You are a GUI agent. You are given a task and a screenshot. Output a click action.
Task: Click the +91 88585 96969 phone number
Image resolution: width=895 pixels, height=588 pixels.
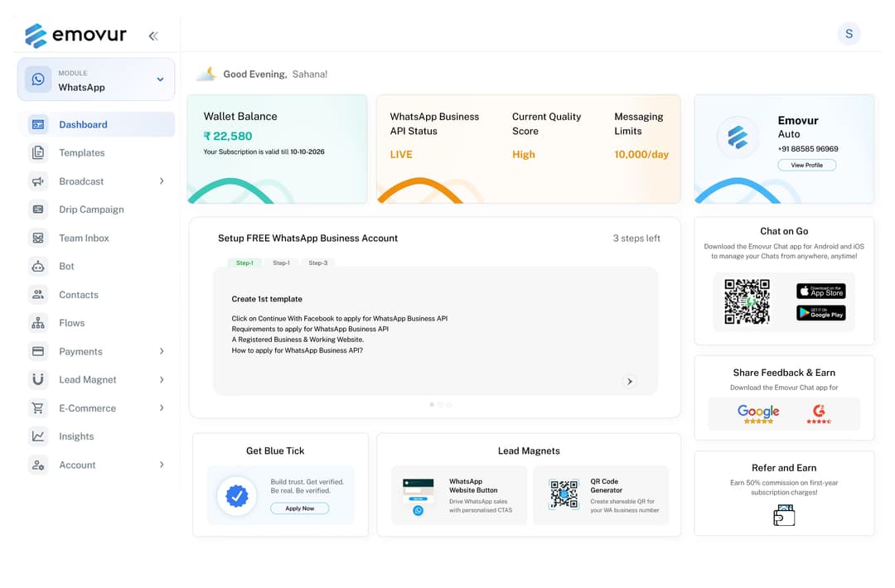[808, 149]
